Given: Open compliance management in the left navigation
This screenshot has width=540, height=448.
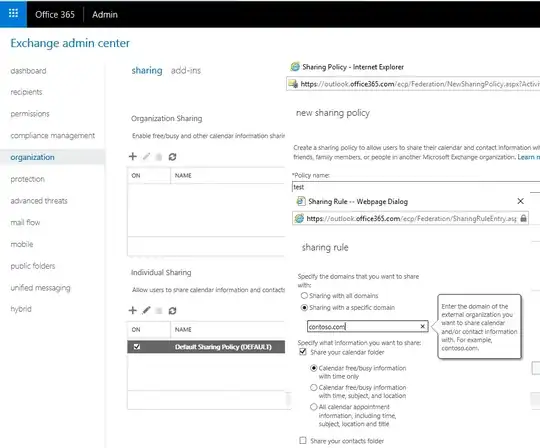Looking at the screenshot, I should click(53, 135).
